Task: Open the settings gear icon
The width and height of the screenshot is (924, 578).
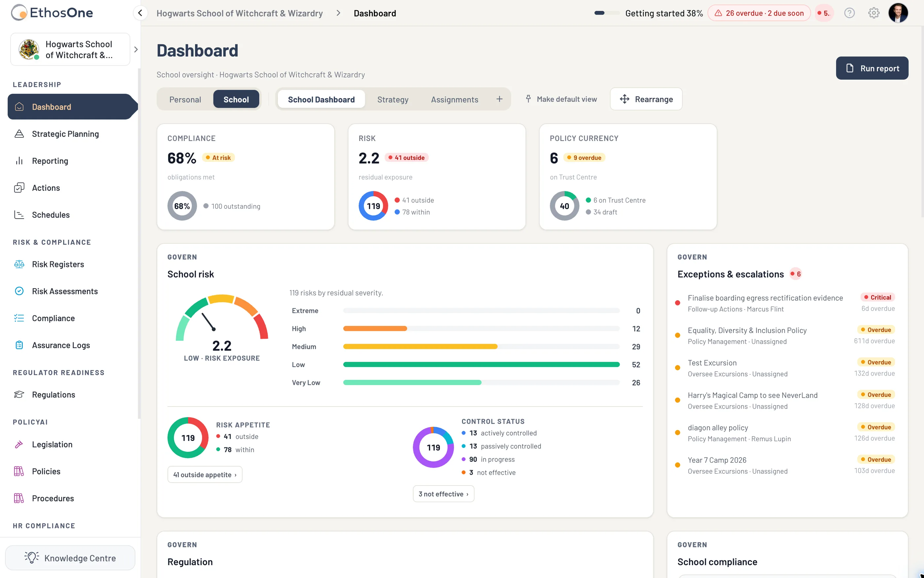Action: coord(874,13)
